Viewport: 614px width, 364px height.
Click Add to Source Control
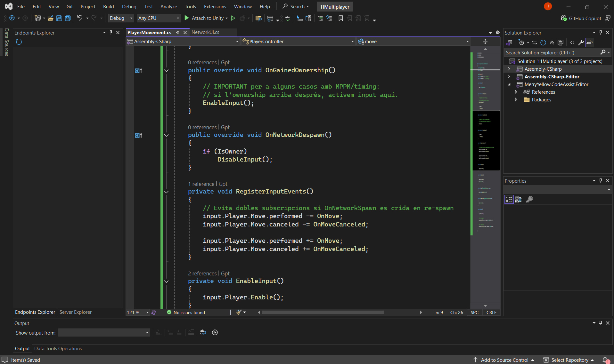click(504, 360)
